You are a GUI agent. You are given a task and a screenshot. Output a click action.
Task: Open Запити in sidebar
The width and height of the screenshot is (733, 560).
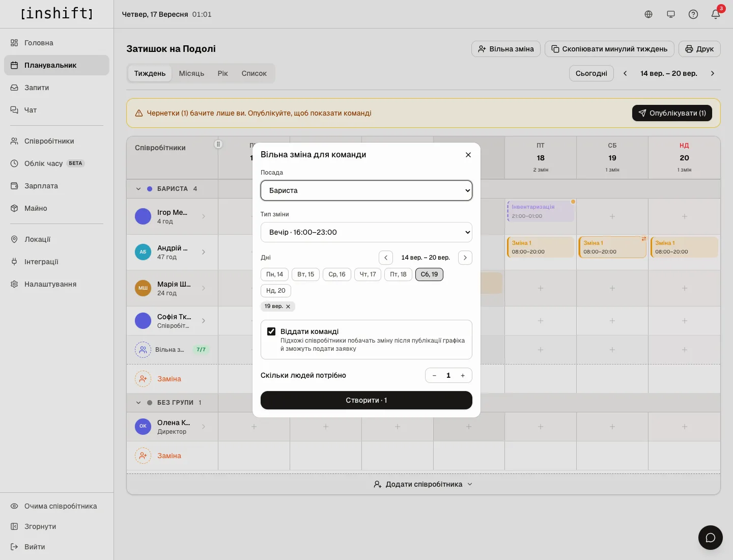pos(57,88)
